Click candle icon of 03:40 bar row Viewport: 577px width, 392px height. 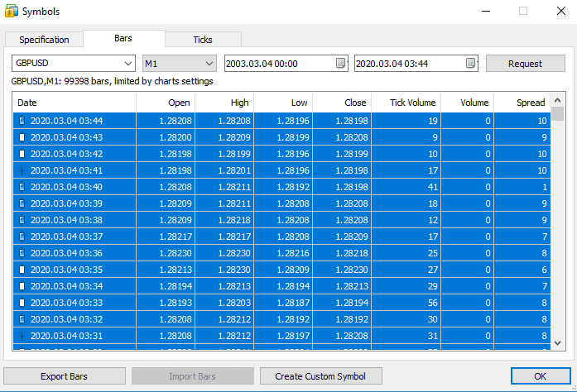(22, 187)
